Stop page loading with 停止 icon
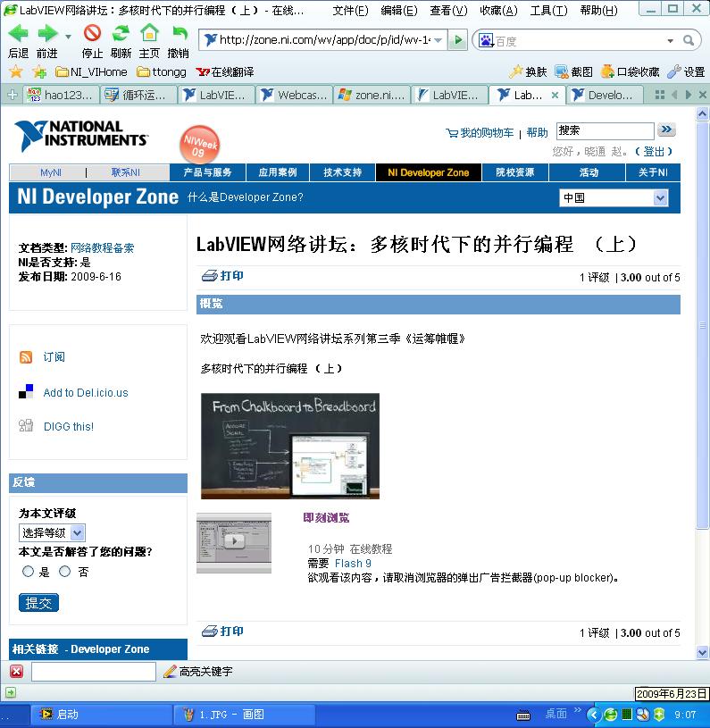The height and width of the screenshot is (728, 710). 92,33
